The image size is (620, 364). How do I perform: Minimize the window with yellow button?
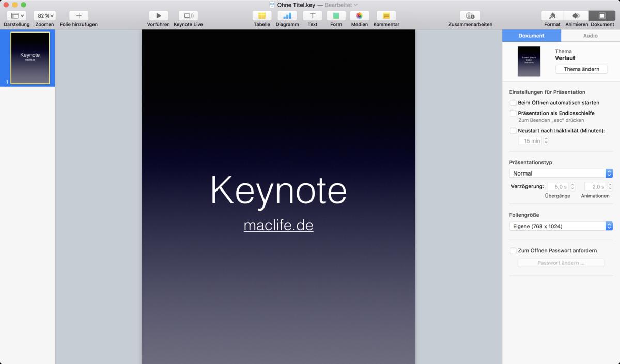(15, 5)
